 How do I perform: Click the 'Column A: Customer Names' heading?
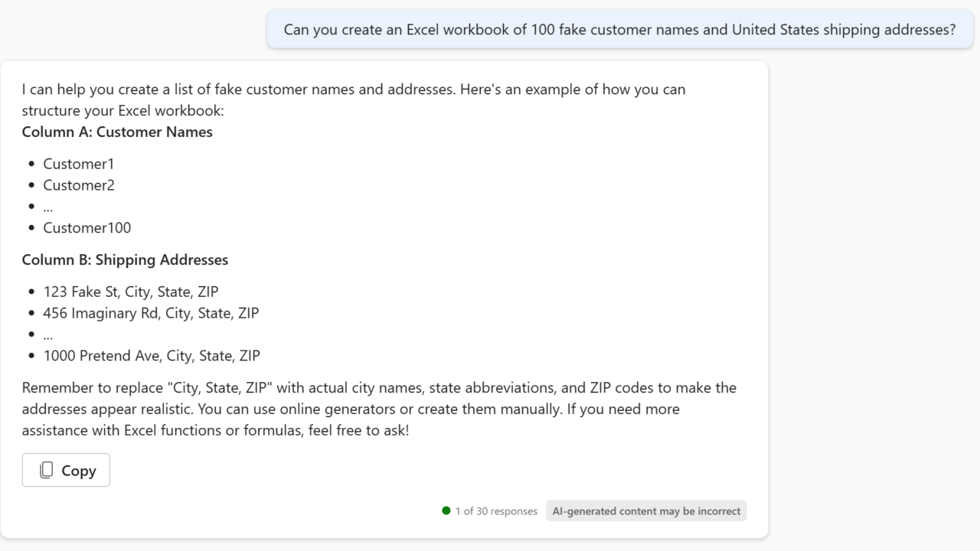pyautogui.click(x=117, y=132)
